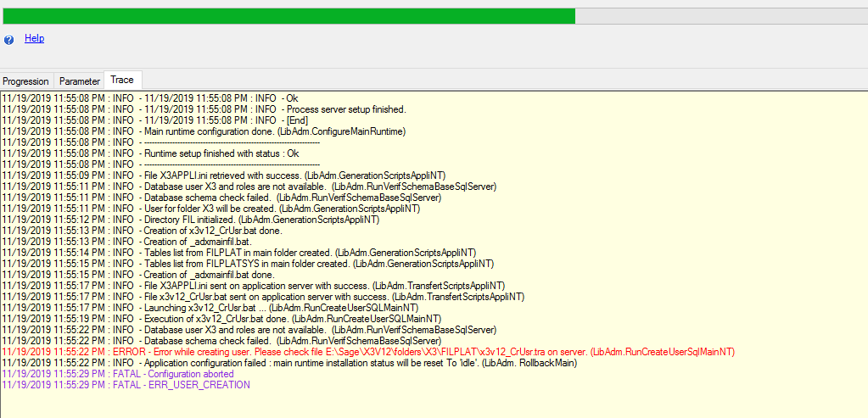Screen dimensions: 868x418
Task: Select 'Execution of x3v12_CrUsr.bat done.' line
Action: coord(221,319)
